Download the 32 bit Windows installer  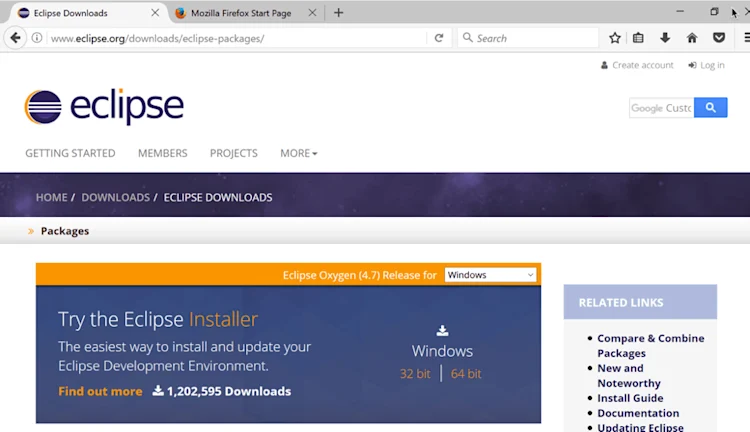pos(415,374)
